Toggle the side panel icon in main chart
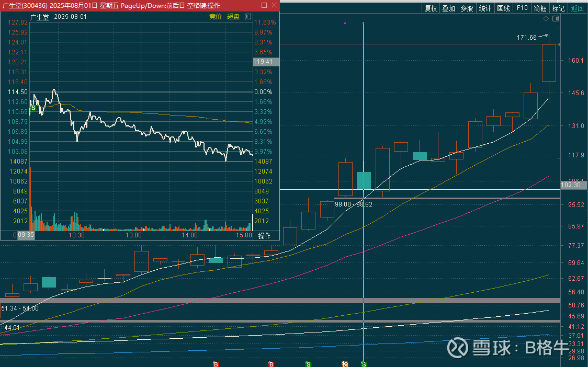Viewport: 588px width, 367px height. coord(556,19)
